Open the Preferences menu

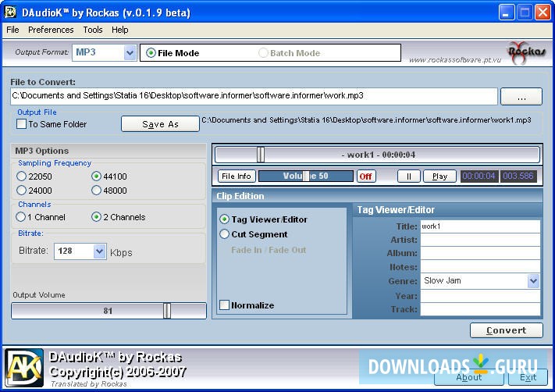51,30
